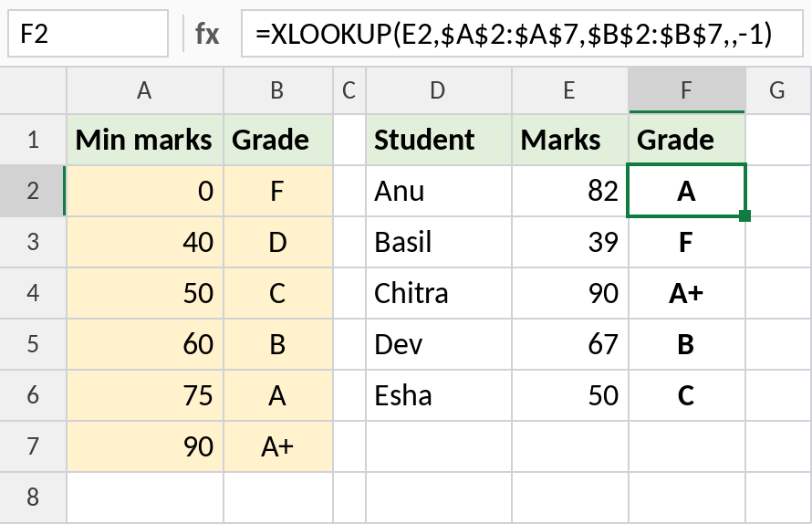Select Dev's grade cell showing B

tap(687, 344)
